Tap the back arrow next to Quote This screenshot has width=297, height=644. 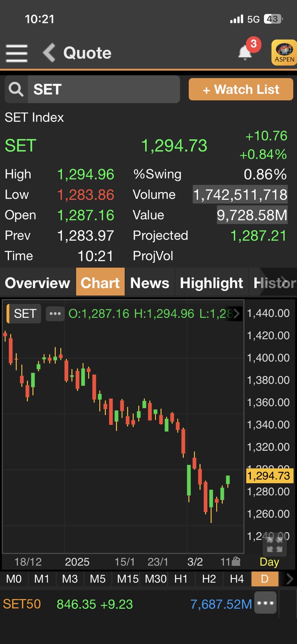(x=49, y=53)
